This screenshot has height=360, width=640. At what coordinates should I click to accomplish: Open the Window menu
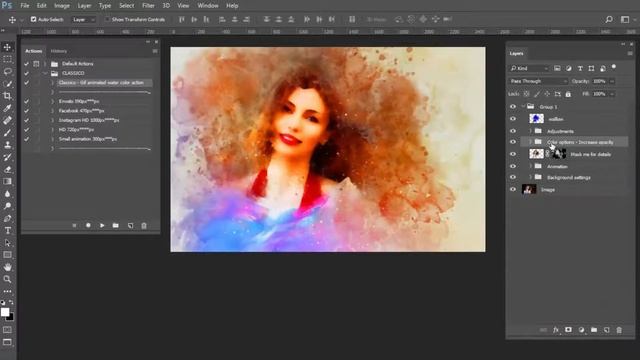pyautogui.click(x=208, y=6)
